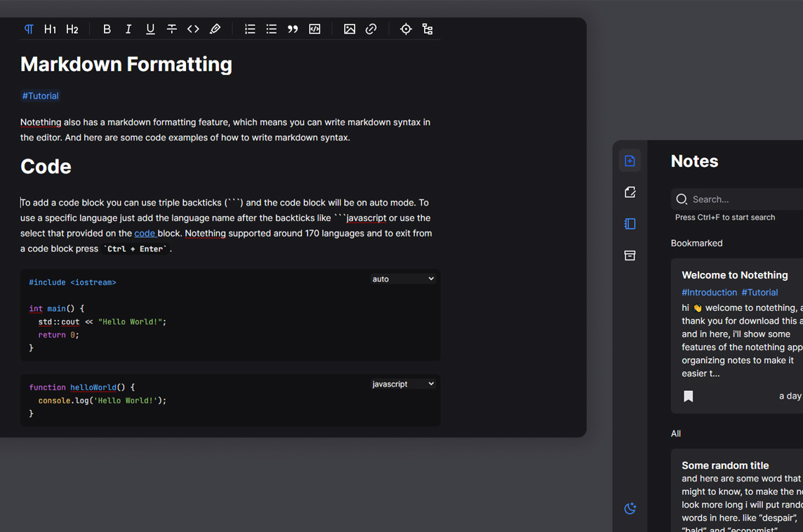Follow the code hyperlink in paragraph
Screen dimensions: 803x532
(x=145, y=234)
